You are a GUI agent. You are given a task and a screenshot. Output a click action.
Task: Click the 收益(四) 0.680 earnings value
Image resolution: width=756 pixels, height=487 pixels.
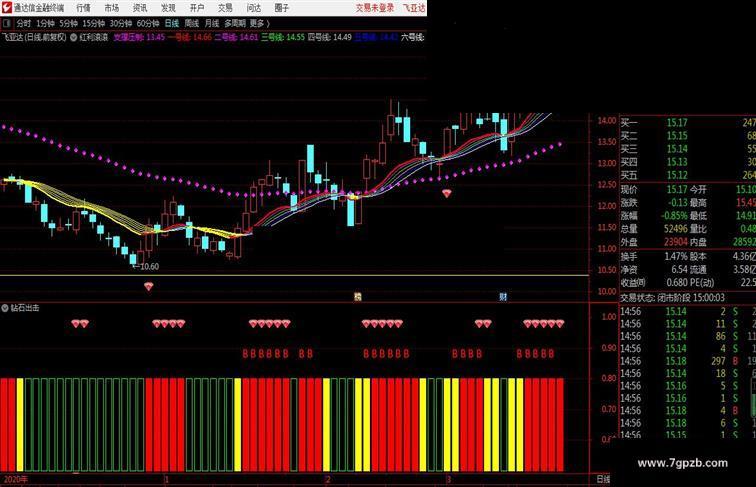pyautogui.click(x=677, y=283)
